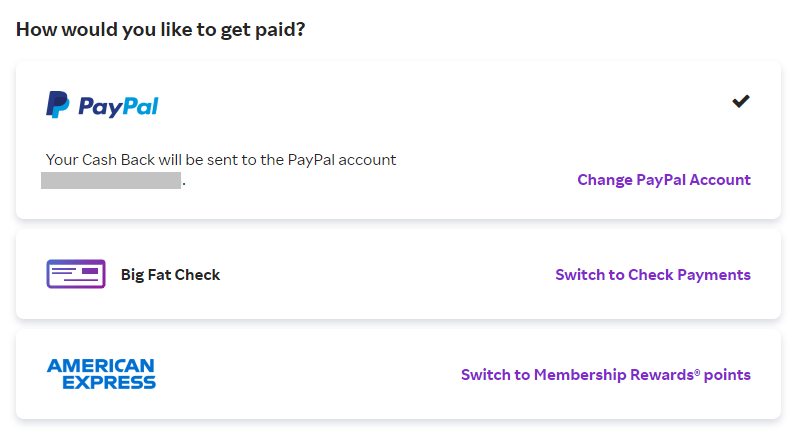The image size is (792, 434).
Task: Click the PayPal wordmark text
Action: point(118,105)
